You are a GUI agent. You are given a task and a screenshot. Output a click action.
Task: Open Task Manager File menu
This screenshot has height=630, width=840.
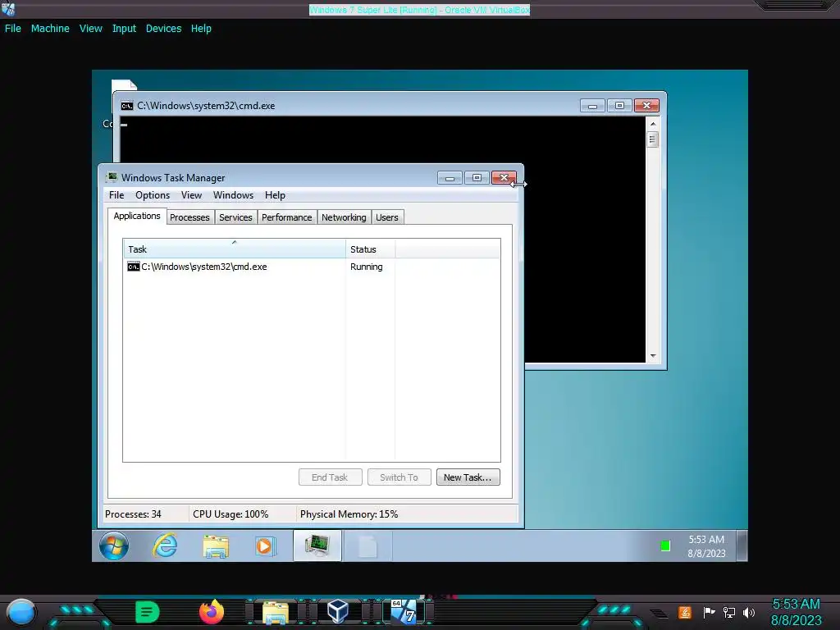[116, 195]
